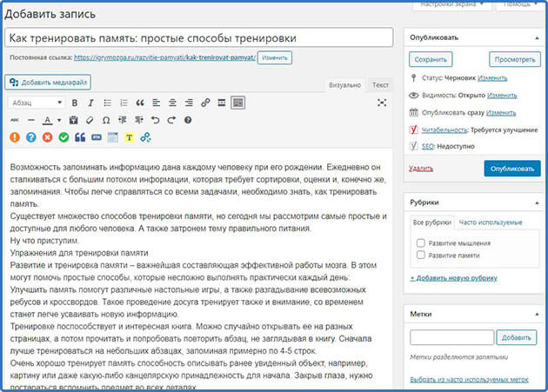Paste as plain text

click(73, 120)
